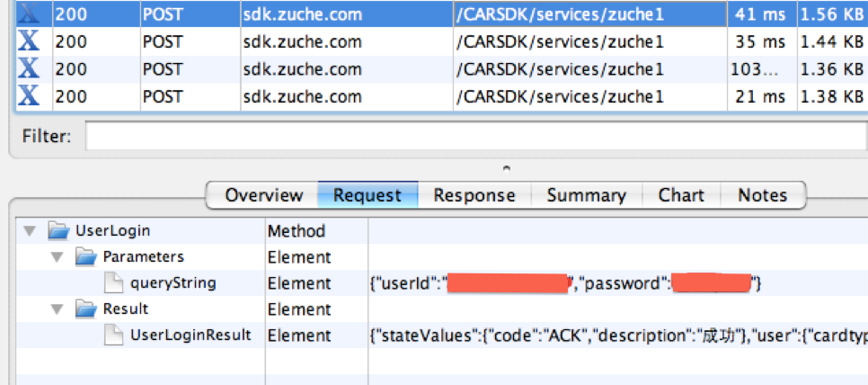Click the pane divider collapse handle
This screenshot has width=868, height=385.
[x=507, y=168]
